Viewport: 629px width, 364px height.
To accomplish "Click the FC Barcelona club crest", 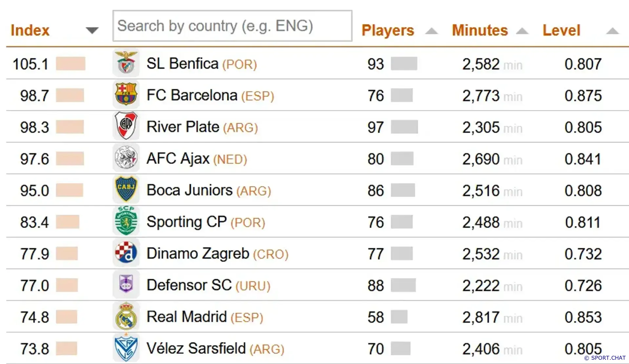I will 126,94.
